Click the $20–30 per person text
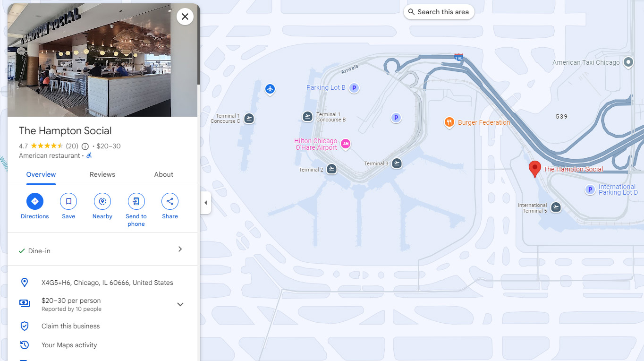Image resolution: width=644 pixels, height=361 pixels. (x=71, y=301)
